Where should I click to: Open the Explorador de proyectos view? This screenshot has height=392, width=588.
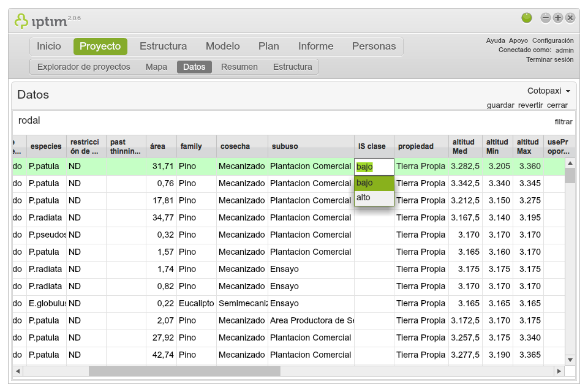84,67
